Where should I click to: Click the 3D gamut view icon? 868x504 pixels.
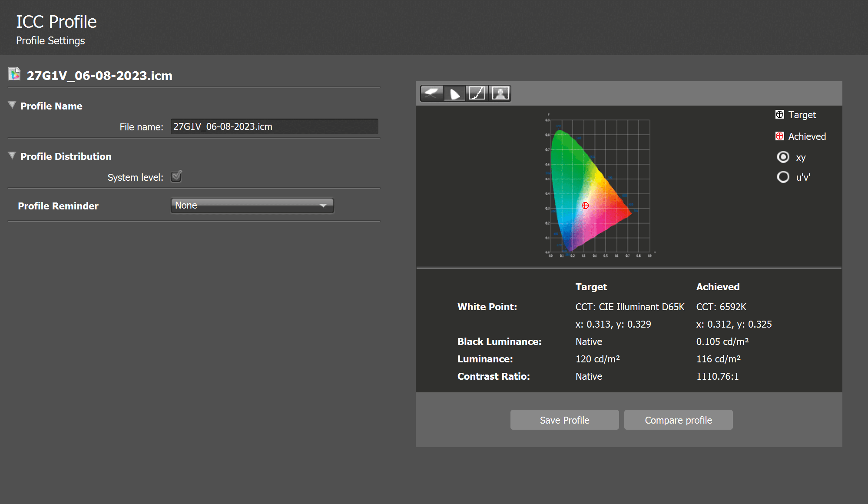click(x=432, y=93)
